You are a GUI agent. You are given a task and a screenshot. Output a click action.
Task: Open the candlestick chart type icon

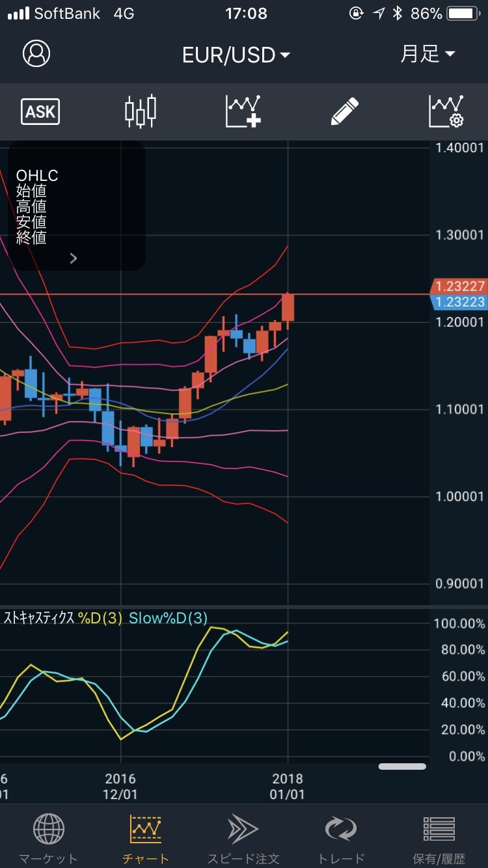(x=141, y=111)
